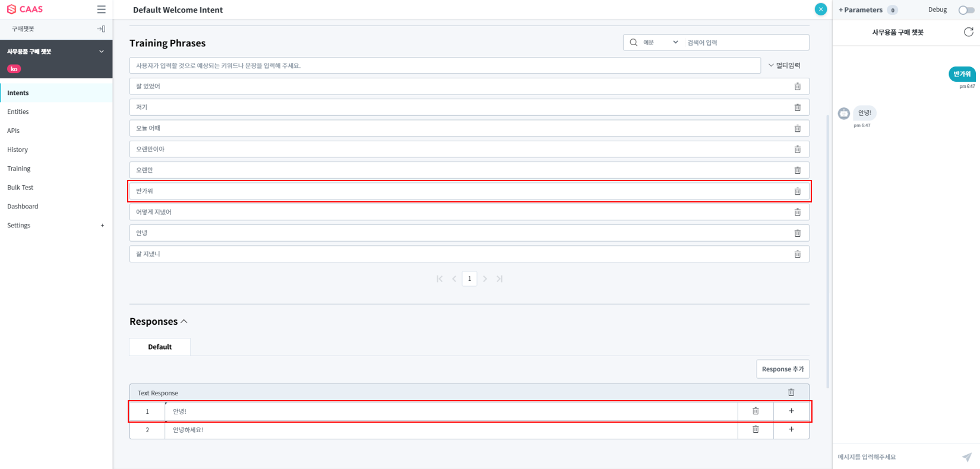Click the training phrase input field
980x469 pixels.
444,65
